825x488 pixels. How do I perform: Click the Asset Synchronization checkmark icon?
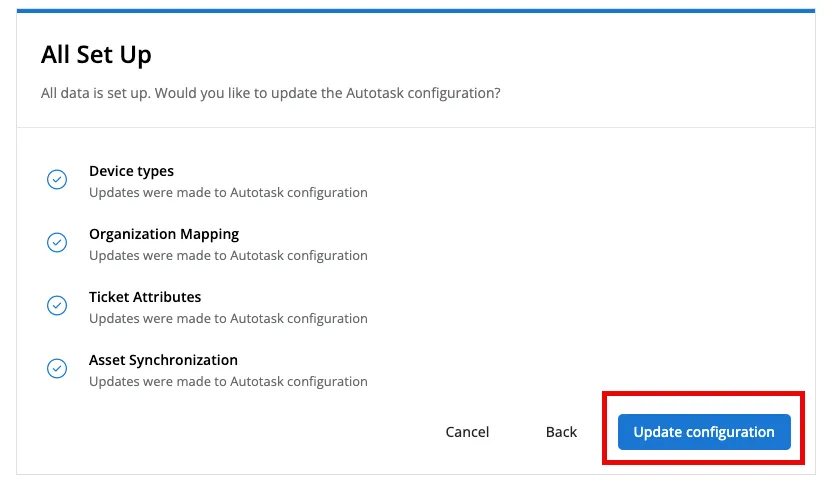click(57, 369)
